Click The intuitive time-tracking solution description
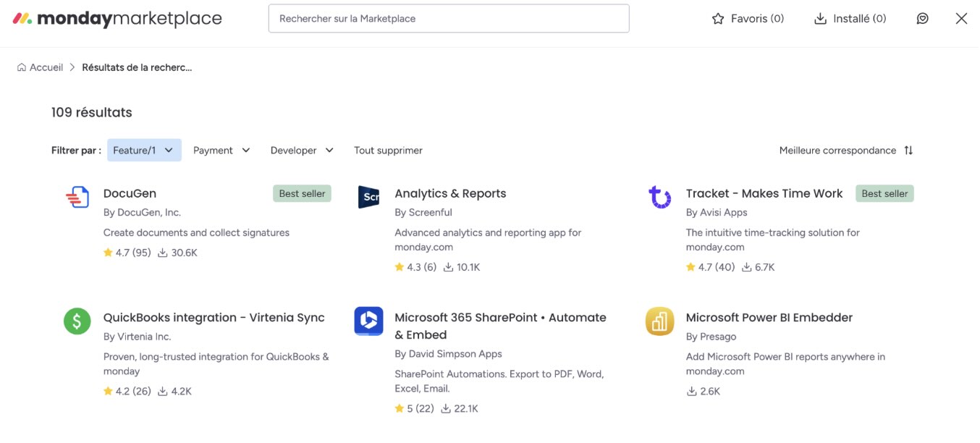 tap(773, 240)
